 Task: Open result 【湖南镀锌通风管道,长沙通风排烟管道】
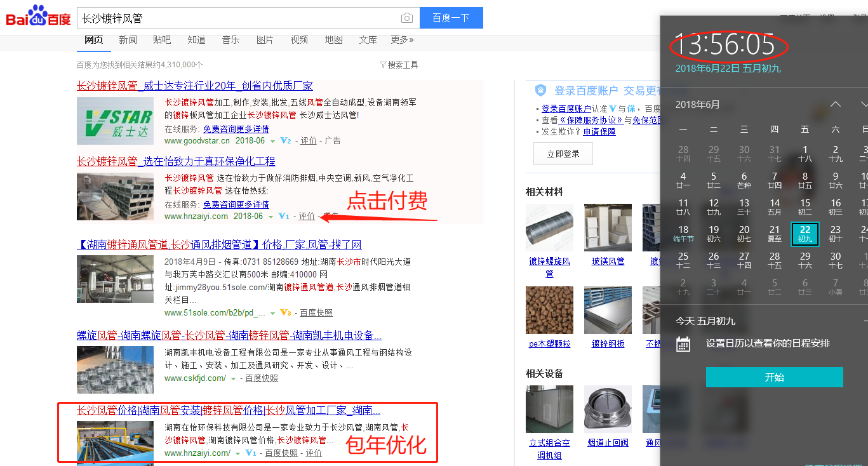[219, 244]
